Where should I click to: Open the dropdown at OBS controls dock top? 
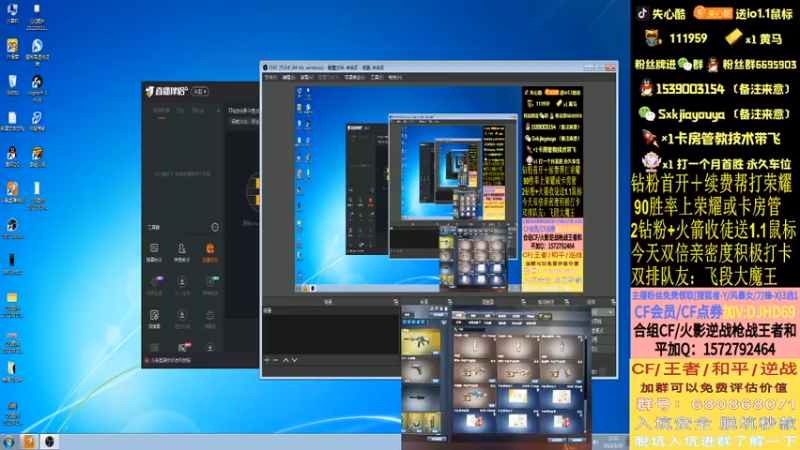click(x=603, y=312)
